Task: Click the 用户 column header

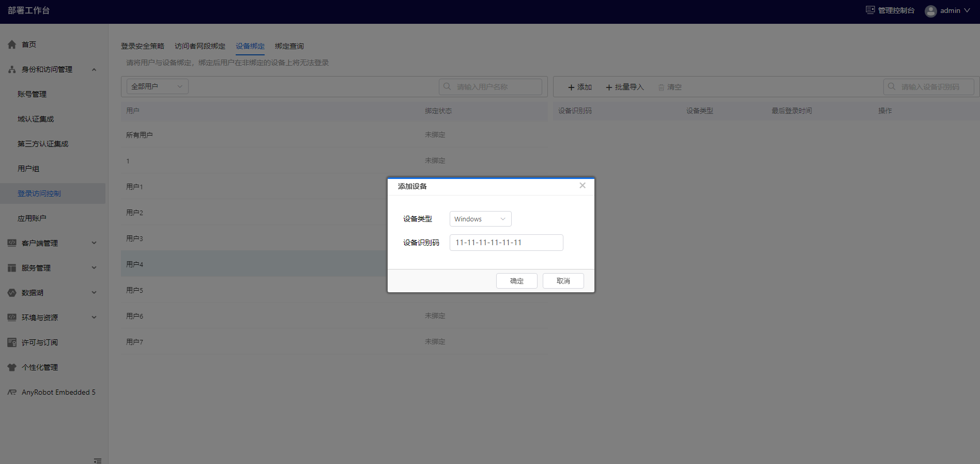Action: 133,111
